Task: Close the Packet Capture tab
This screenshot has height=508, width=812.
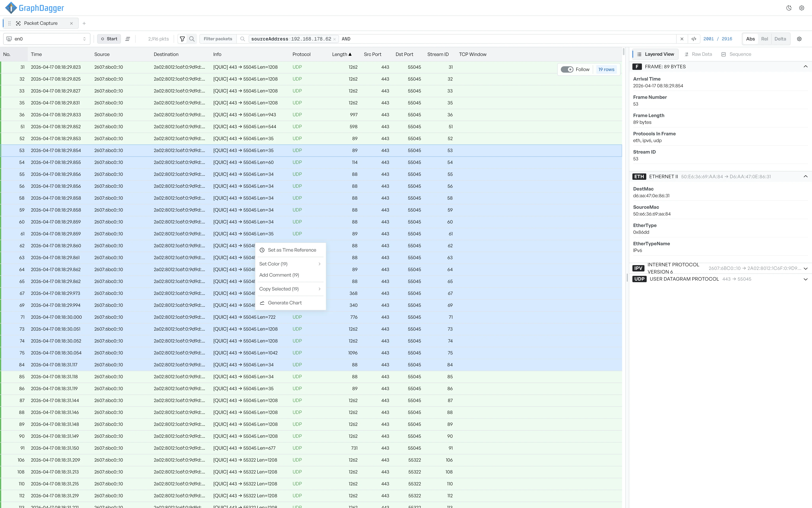Action: click(71, 23)
